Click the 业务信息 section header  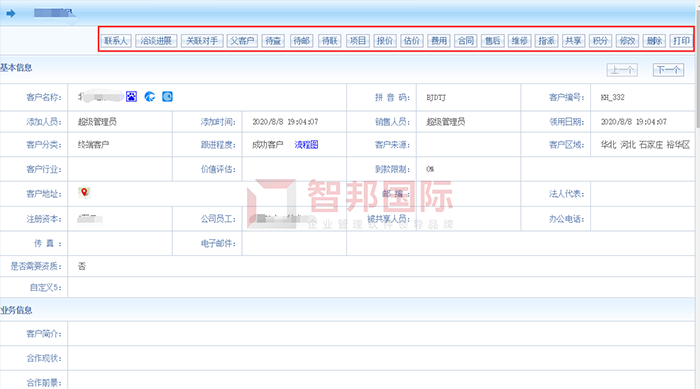[16, 310]
